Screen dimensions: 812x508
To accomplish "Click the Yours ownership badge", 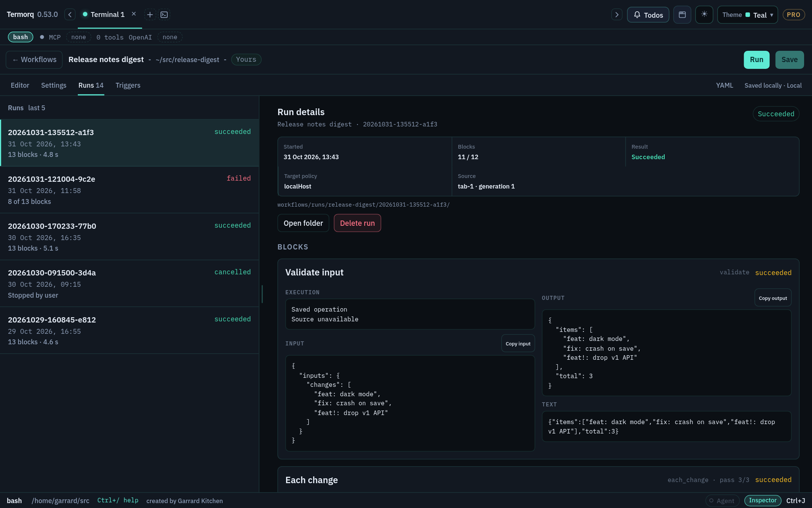I will pyautogui.click(x=246, y=59).
